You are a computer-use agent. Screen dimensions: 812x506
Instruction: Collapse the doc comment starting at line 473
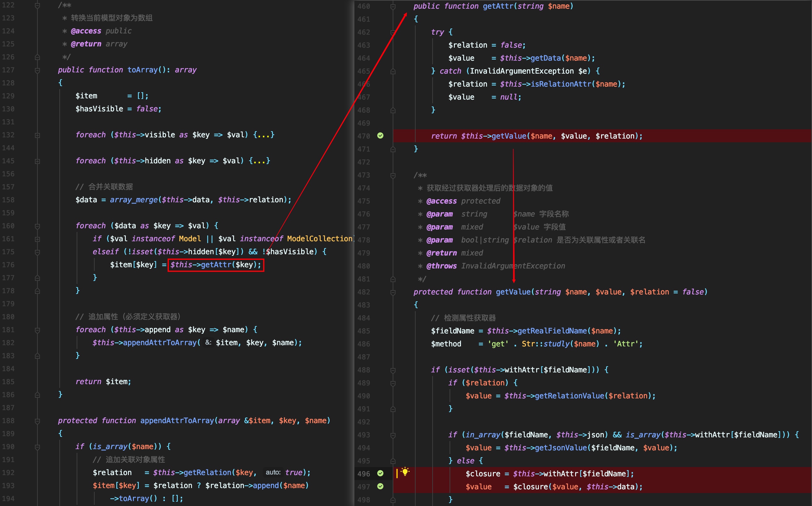(x=393, y=175)
